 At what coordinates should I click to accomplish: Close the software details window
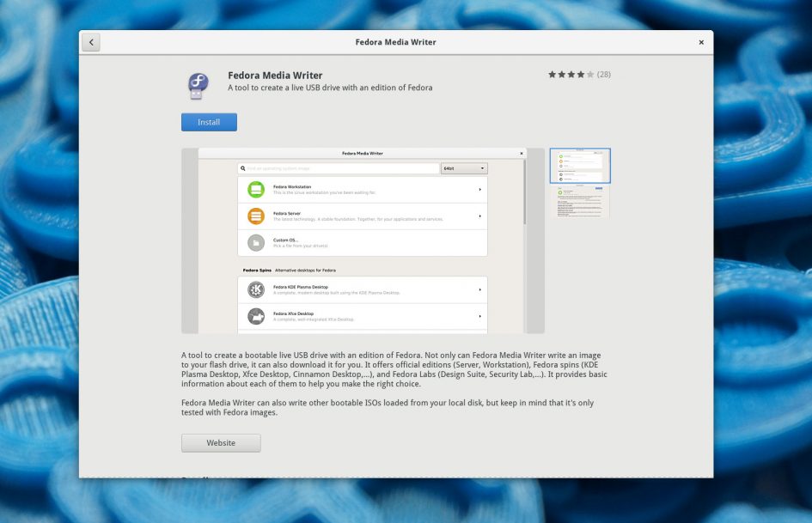coord(701,42)
